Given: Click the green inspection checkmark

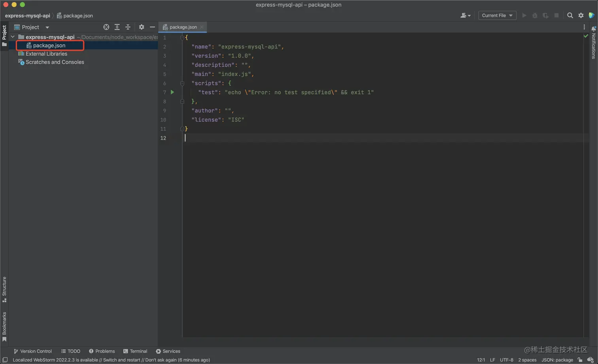Looking at the screenshot, I should click(586, 36).
